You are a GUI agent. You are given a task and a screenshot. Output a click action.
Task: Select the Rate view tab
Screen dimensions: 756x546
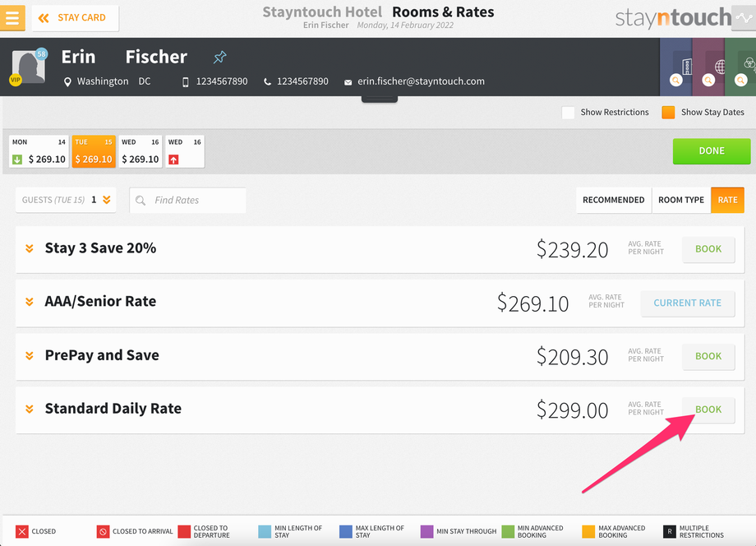click(x=727, y=200)
